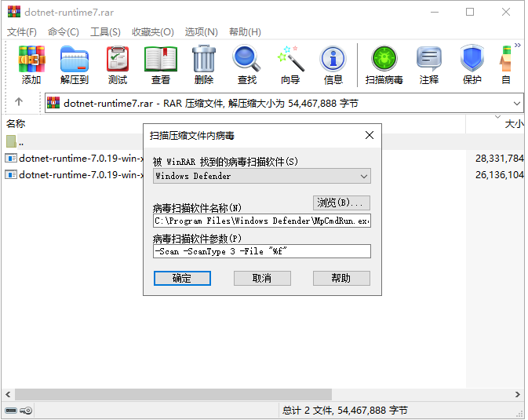Image resolution: width=528 pixels, height=420 pixels.
Task: Go up one folder level arrow
Action: [x=19, y=102]
